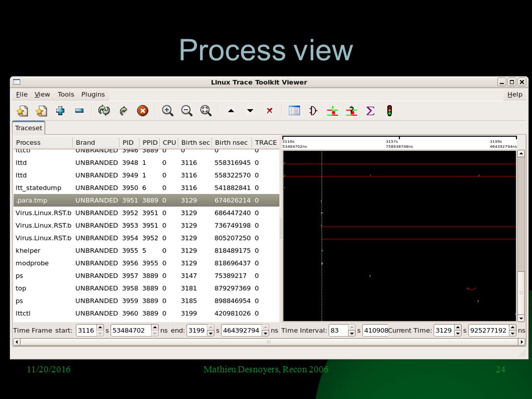Select Virus.Linux.RST.b row with PID 3954
The width and height of the screenshot is (532, 399).
click(146, 238)
